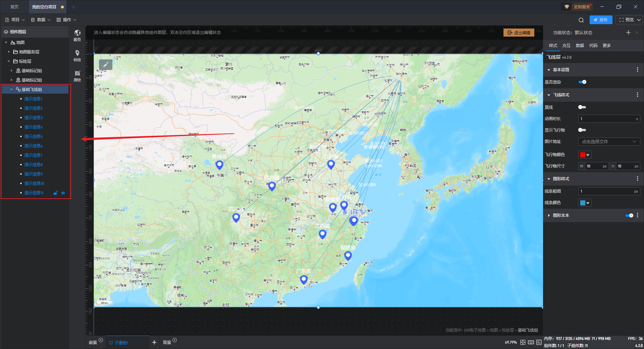The image size is (644, 349).
Task: Select the 标绘 location pin tool
Action: pyautogui.click(x=77, y=55)
